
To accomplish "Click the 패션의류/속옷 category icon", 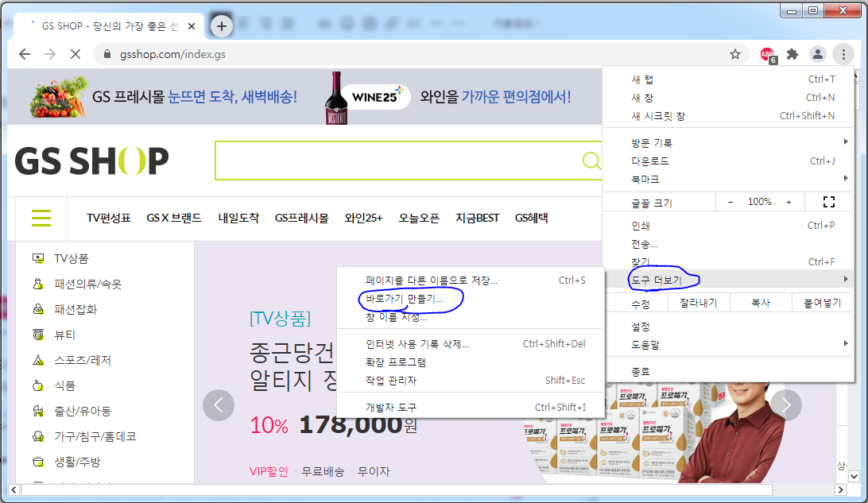I will [x=38, y=284].
